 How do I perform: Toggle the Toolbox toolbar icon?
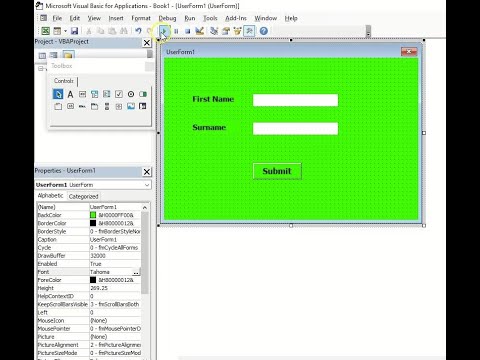[x=249, y=31]
